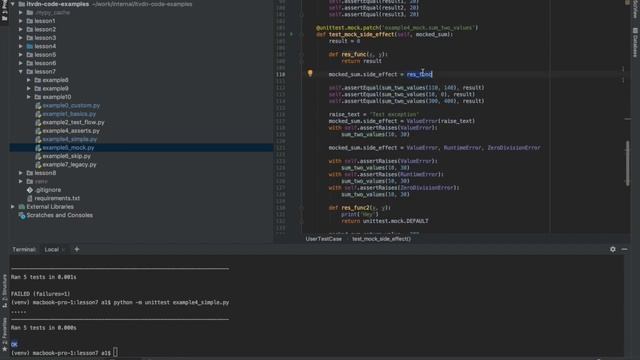Click the yellow lightbulb intention icon
Screen dimensions: 640x360
point(310,73)
